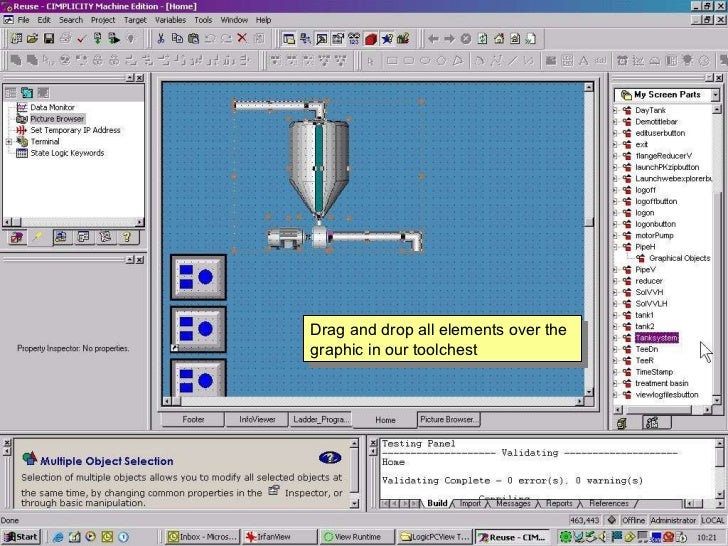This screenshot has height=546, width=728.
Task: Click the blue question mark help icon
Action: [330, 458]
